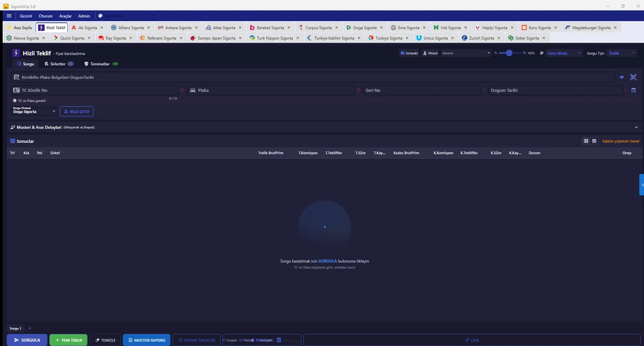Open the hamburger menu icon at top left
The height and width of the screenshot is (346, 644).
tap(9, 16)
